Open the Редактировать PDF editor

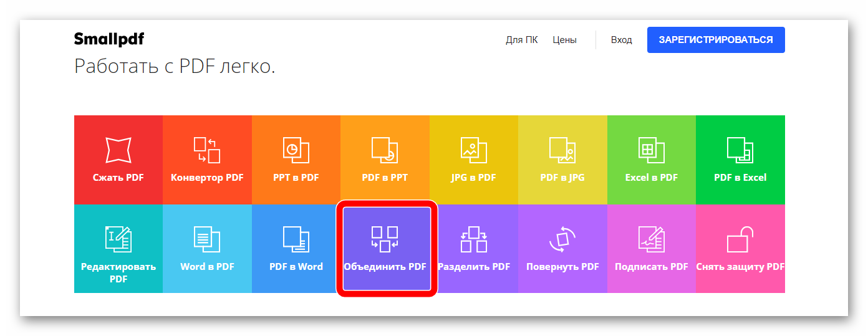point(118,249)
